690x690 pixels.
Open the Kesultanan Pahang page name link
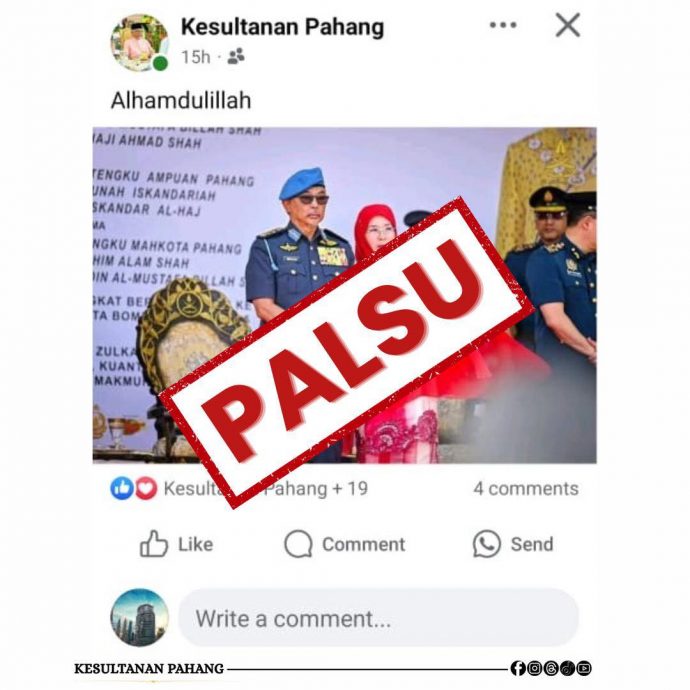(283, 27)
